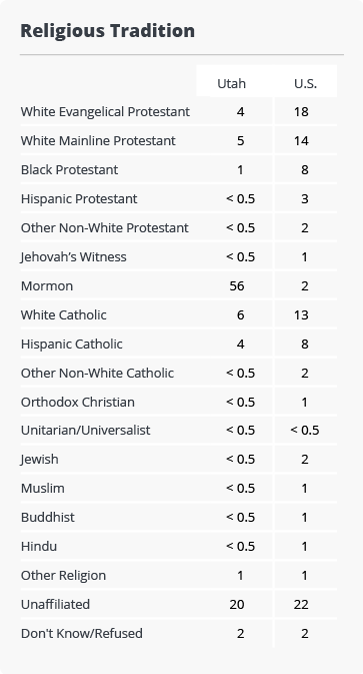Screen dimensions: 363x674
Task: Click the Buddhist row label
Action: pos(48,517)
